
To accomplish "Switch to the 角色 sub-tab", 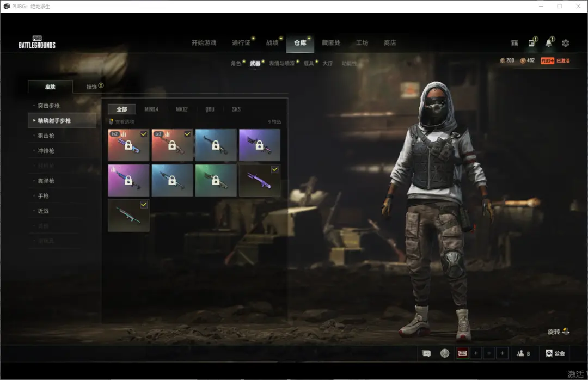I will click(x=236, y=63).
